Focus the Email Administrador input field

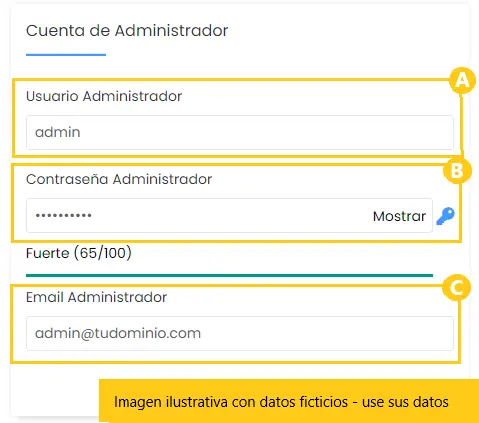(x=240, y=333)
